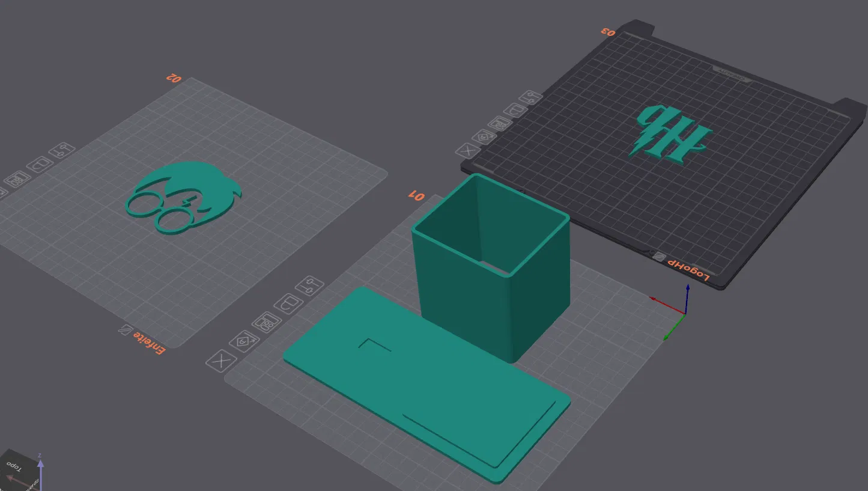Screen dimensions: 868x491
Task: Click the Enfeite plate name label
Action: (148, 343)
